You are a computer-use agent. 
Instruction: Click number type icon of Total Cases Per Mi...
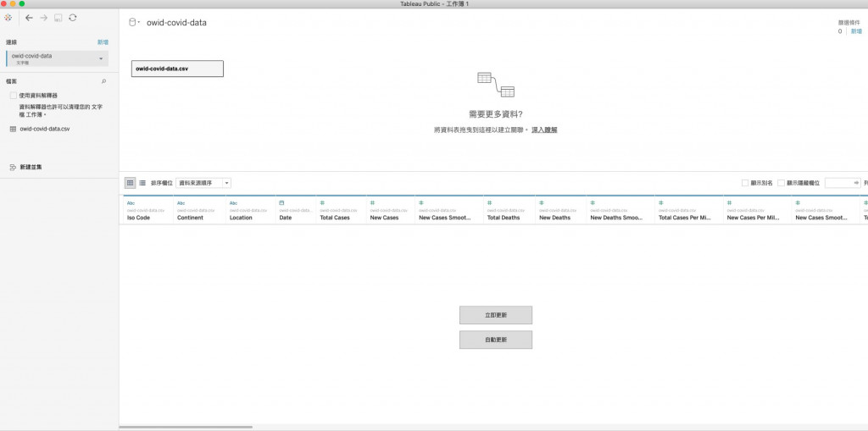(661, 203)
